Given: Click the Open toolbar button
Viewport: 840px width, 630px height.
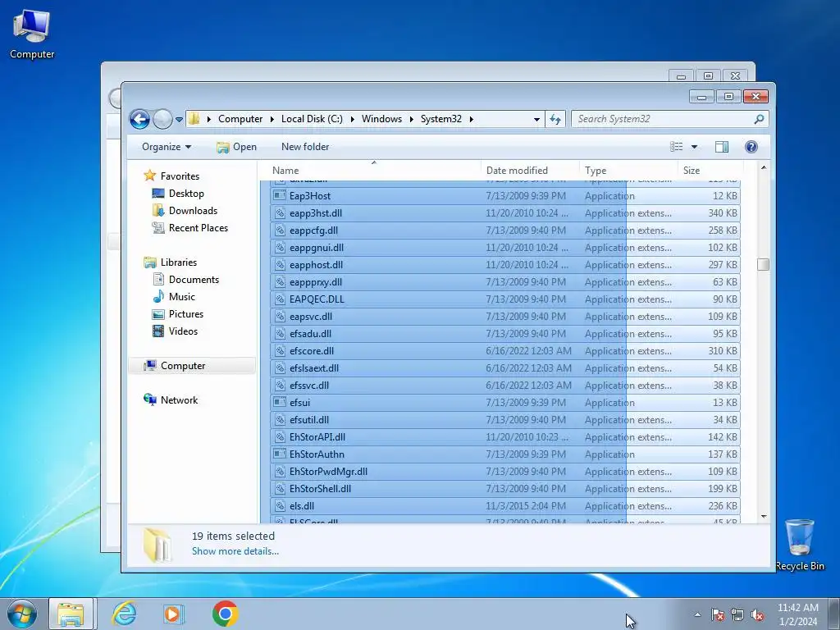Looking at the screenshot, I should coord(236,147).
